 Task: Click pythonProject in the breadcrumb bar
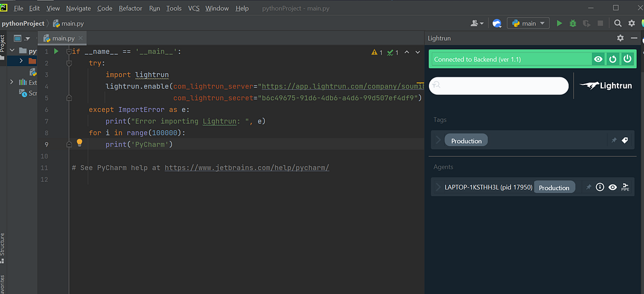point(23,23)
